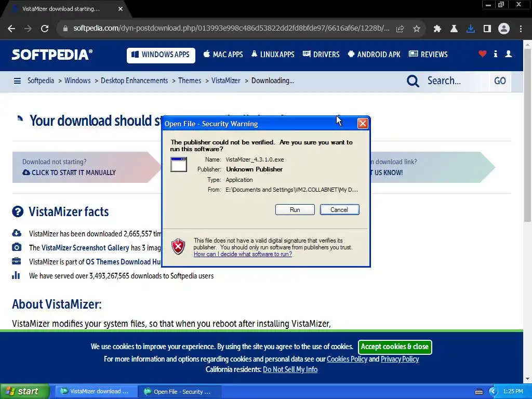Click the flask Chrome Labs icon
Screen dimensions: 532x399
pos(454,29)
